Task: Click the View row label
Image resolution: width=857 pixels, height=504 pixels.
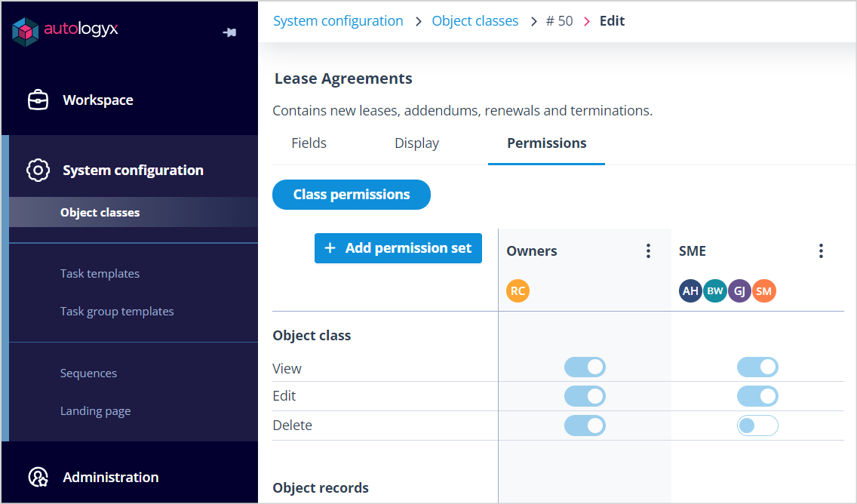Action: click(287, 368)
